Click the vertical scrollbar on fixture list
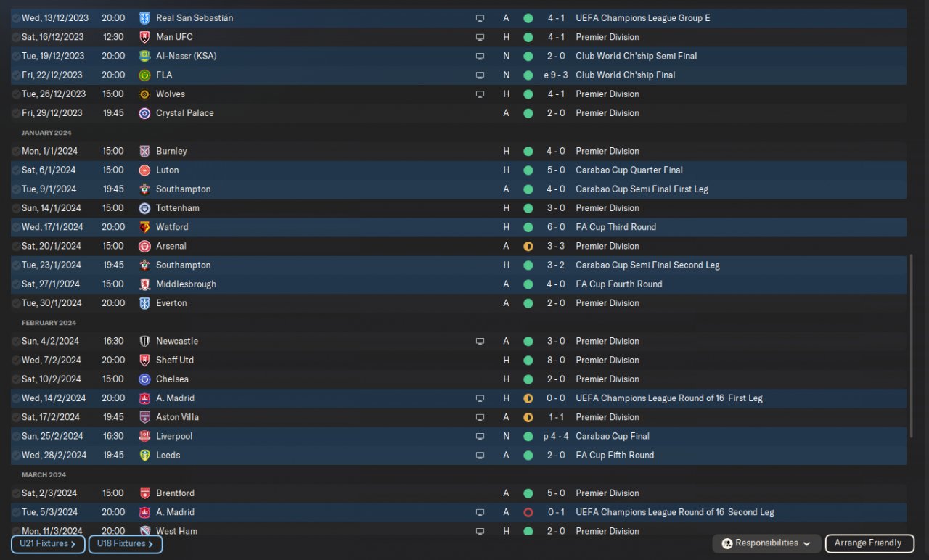Screen dimensions: 929x560 point(911,345)
